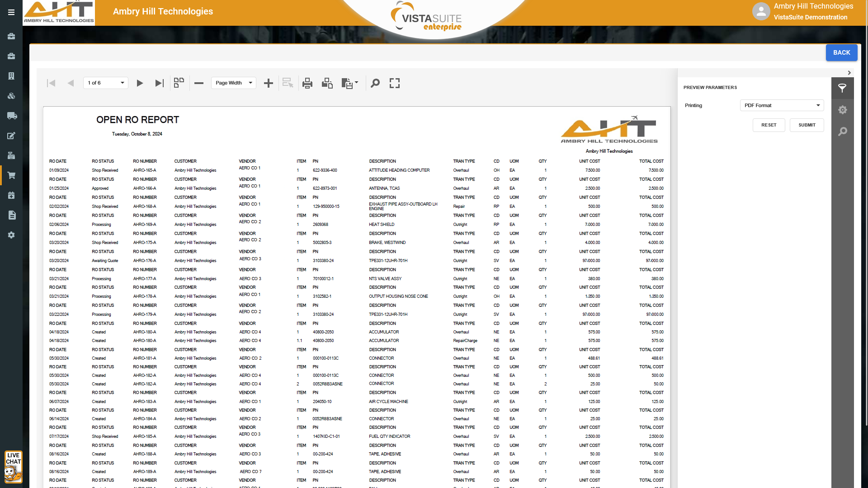868x488 pixels.
Task: Jump to the last report page
Action: point(159,83)
